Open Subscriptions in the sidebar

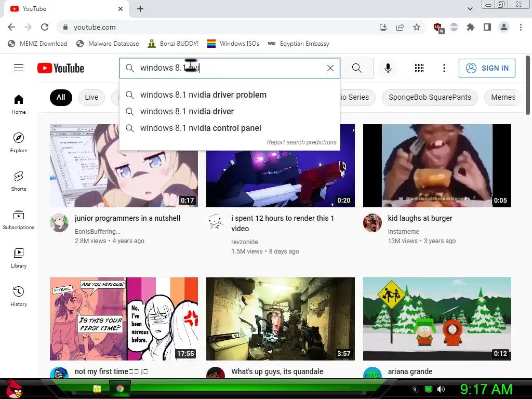[19, 220]
